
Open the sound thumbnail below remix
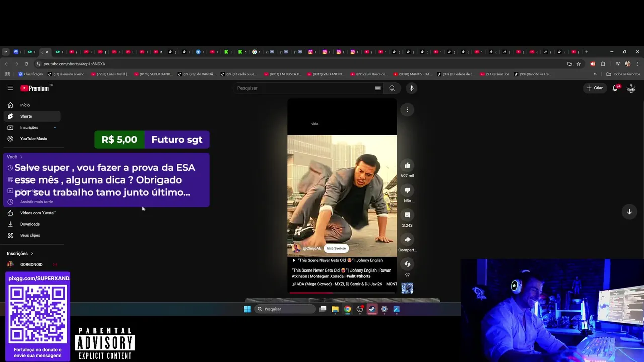[x=407, y=288]
